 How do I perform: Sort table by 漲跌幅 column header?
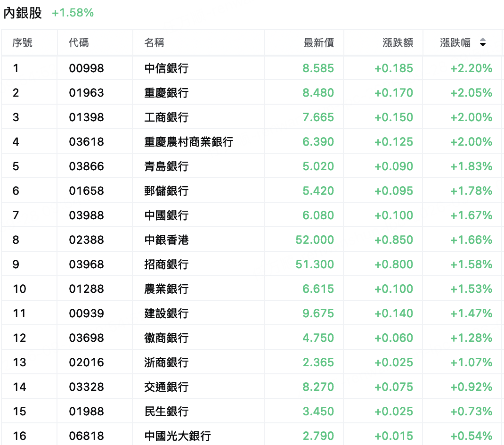tap(455, 42)
